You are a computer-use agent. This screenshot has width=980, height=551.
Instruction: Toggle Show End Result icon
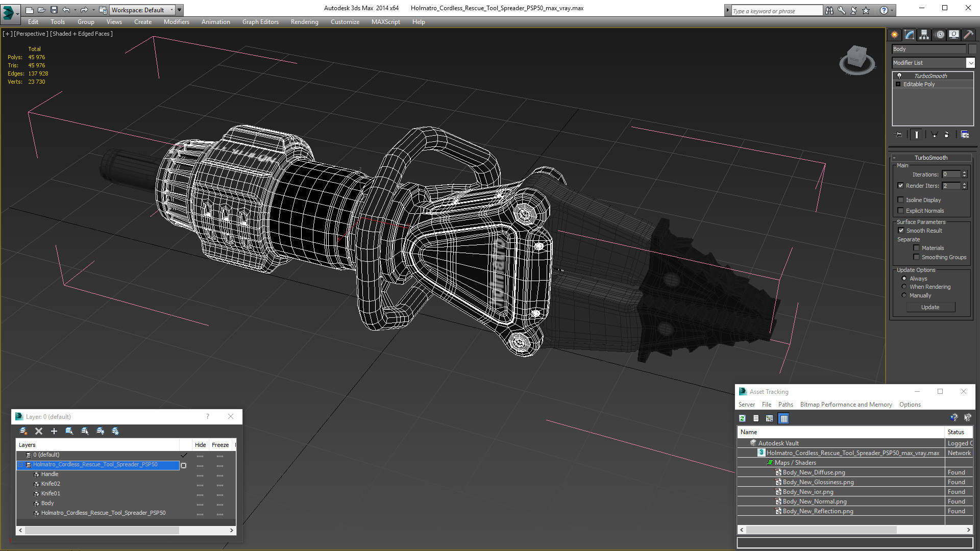point(917,135)
